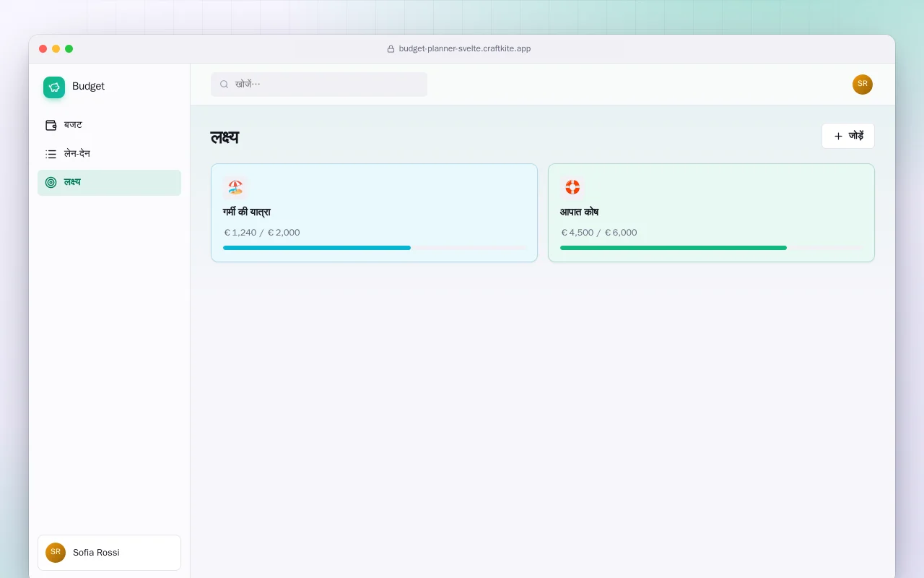This screenshot has height=578, width=924.
Task: Click the गर्मी की यात्रा progress bar
Action: [375, 248]
